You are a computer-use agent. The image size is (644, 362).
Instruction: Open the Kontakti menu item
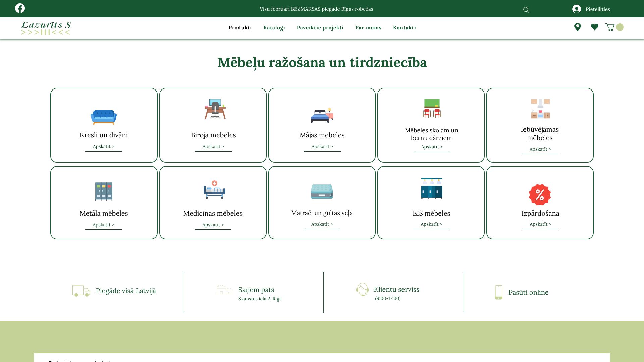[x=405, y=28]
